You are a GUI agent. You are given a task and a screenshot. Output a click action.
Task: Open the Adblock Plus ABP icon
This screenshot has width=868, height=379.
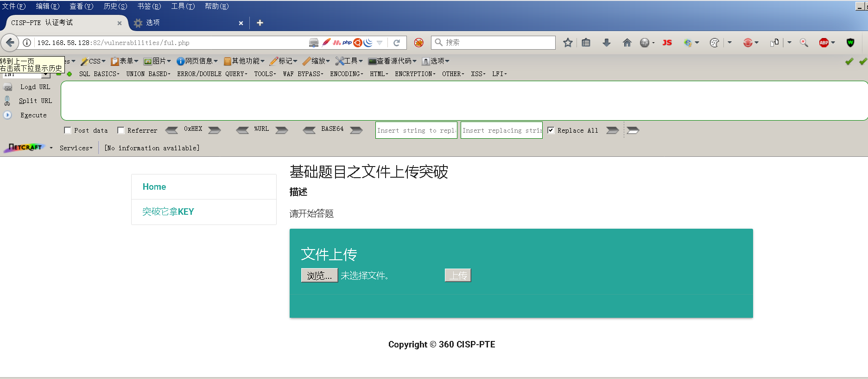(824, 43)
